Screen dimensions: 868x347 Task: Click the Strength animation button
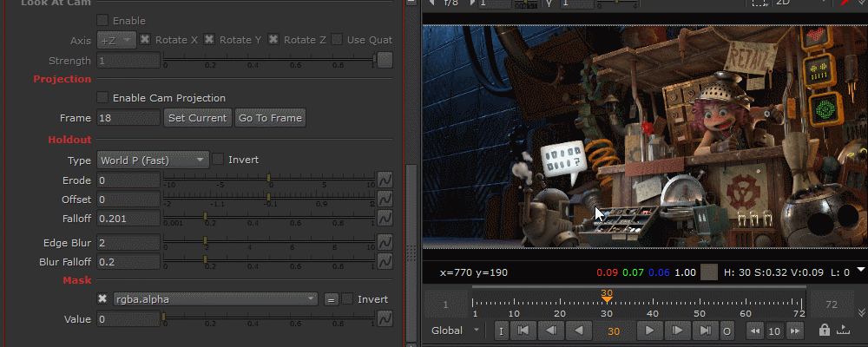pyautogui.click(x=385, y=60)
